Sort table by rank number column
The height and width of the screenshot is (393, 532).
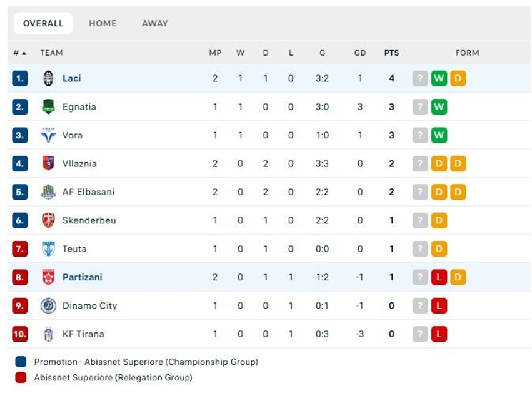[x=19, y=53]
